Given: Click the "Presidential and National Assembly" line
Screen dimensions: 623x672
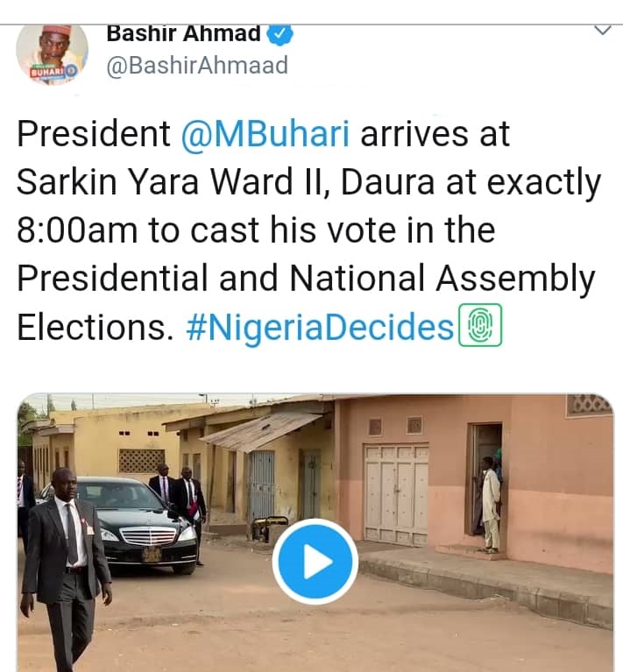Looking at the screenshot, I should click(306, 279).
